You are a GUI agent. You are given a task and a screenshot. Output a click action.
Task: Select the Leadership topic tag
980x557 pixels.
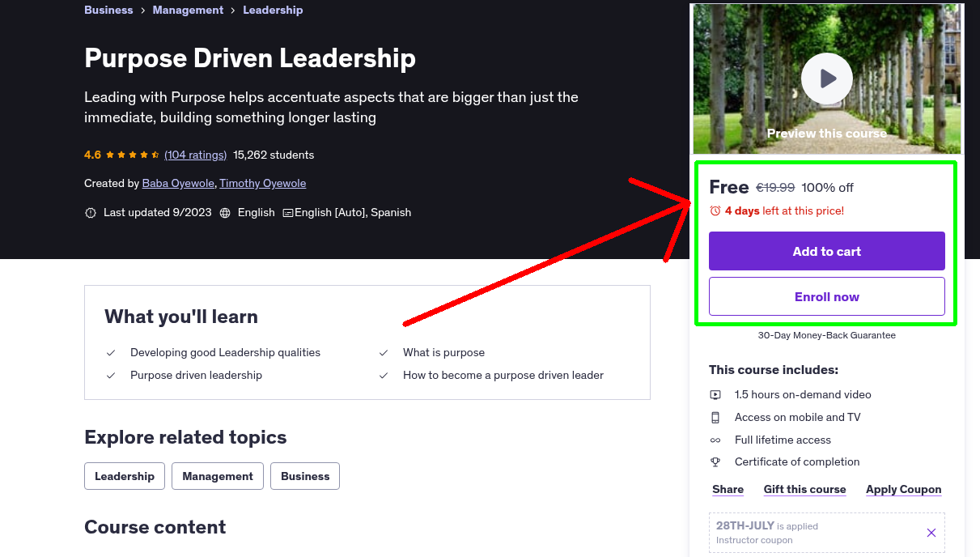[x=125, y=476]
